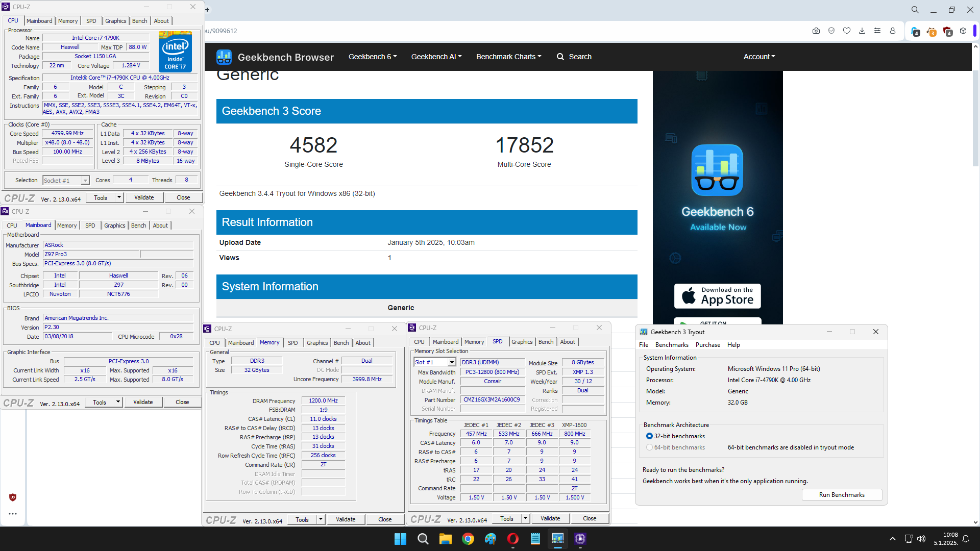Image resolution: width=980 pixels, height=551 pixels.
Task: Open the Windows taskbar search icon
Action: (423, 539)
